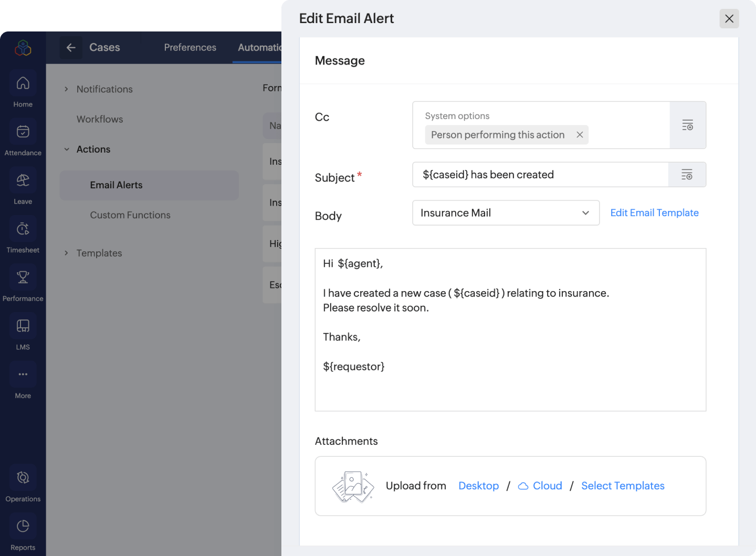Expand the Templates section
Image resolution: width=756 pixels, height=556 pixels.
[x=66, y=253]
